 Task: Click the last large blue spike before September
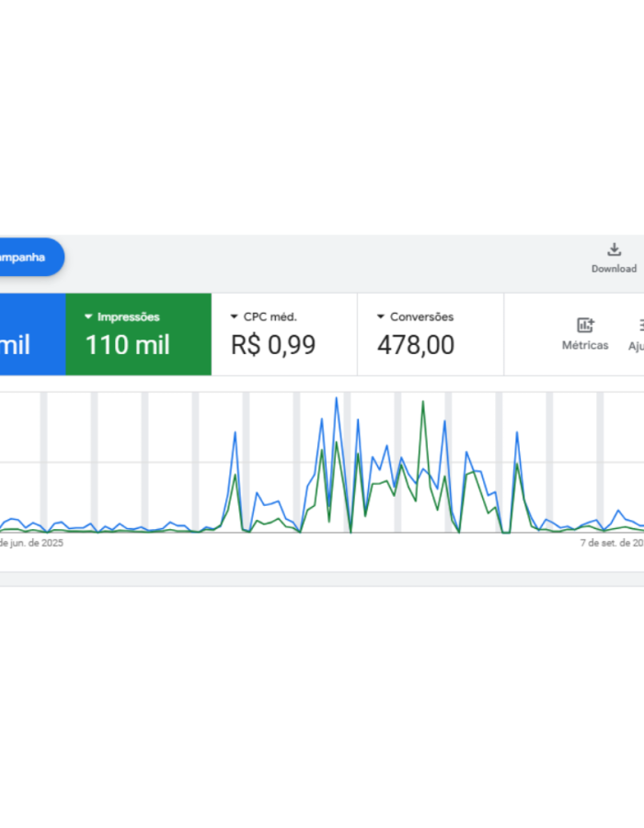(517, 431)
